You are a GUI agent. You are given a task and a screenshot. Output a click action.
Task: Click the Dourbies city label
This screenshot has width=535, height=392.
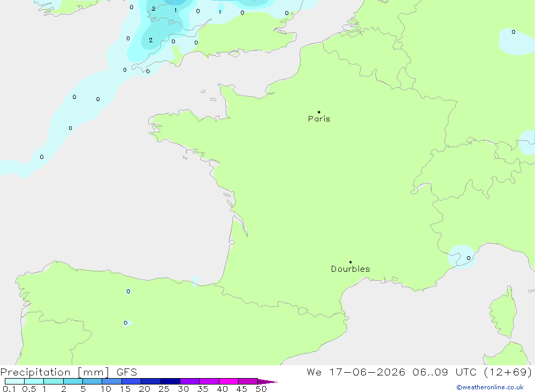coord(350,269)
